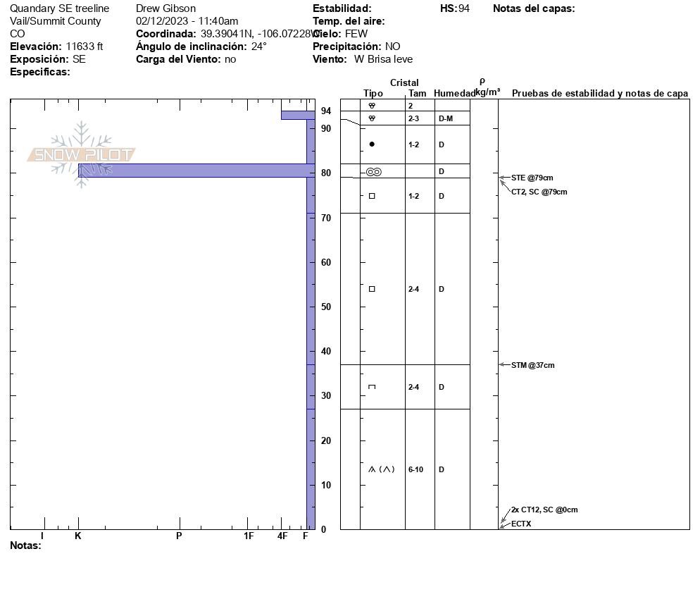Select the 2x CT12, SC @0cm note
Image resolution: width=700 pixels, height=592 pixels.
pyautogui.click(x=544, y=510)
